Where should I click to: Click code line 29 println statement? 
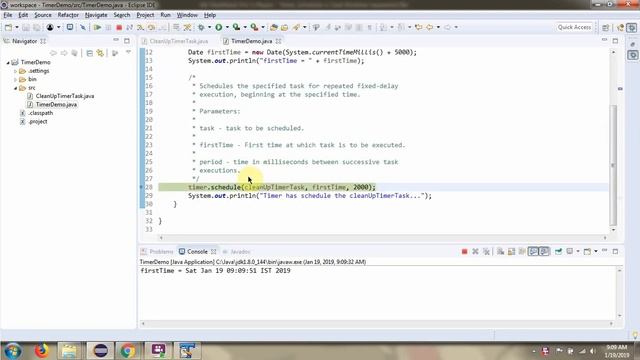click(310, 196)
